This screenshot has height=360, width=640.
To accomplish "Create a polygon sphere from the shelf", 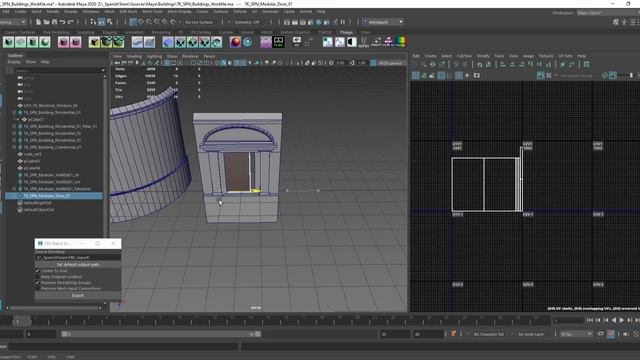I will point(45,42).
